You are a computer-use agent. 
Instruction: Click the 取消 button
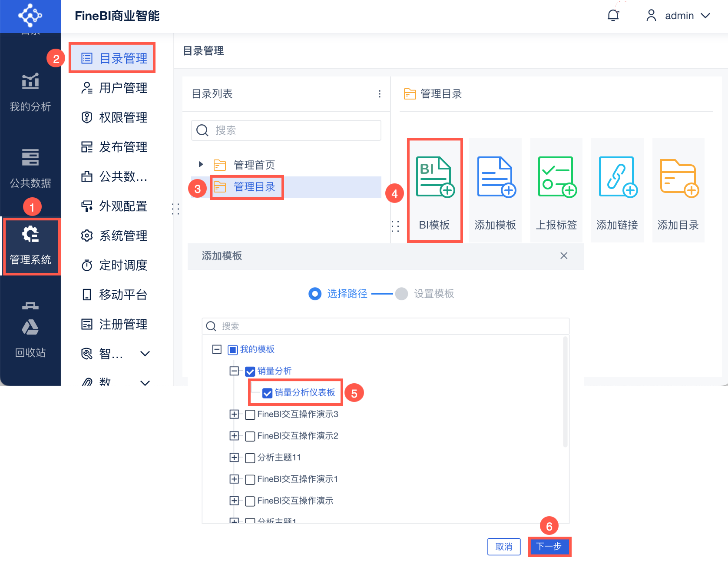(504, 547)
